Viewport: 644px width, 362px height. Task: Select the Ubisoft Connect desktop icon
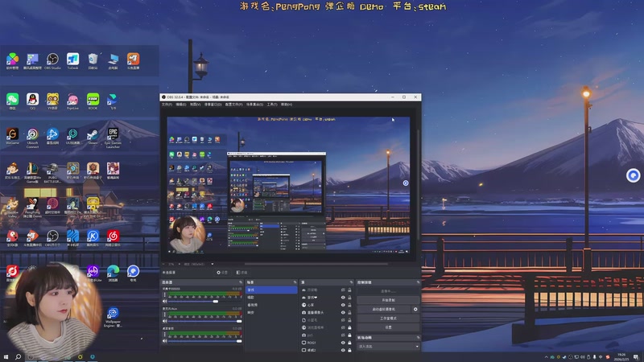pyautogui.click(x=32, y=137)
